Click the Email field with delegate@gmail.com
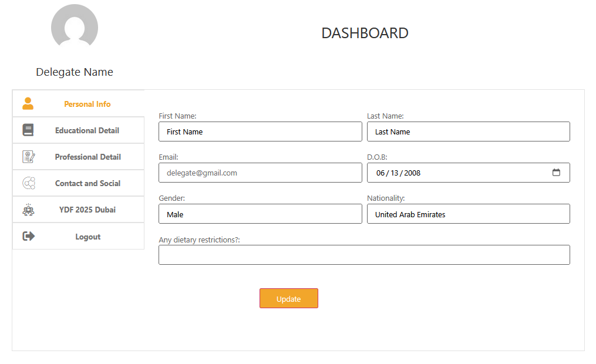This screenshot has height=364, width=596. click(260, 173)
